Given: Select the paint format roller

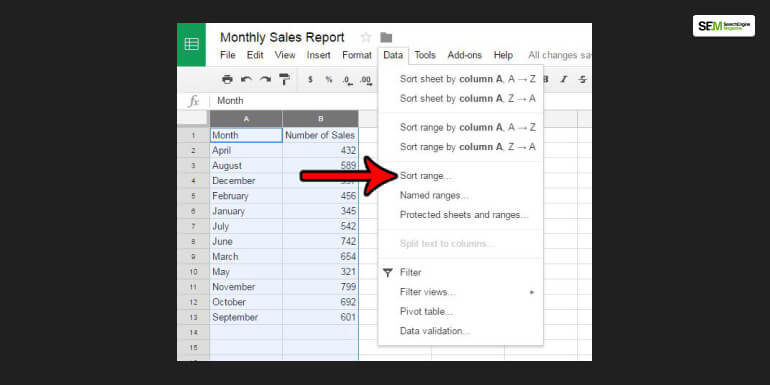Looking at the screenshot, I should (284, 80).
